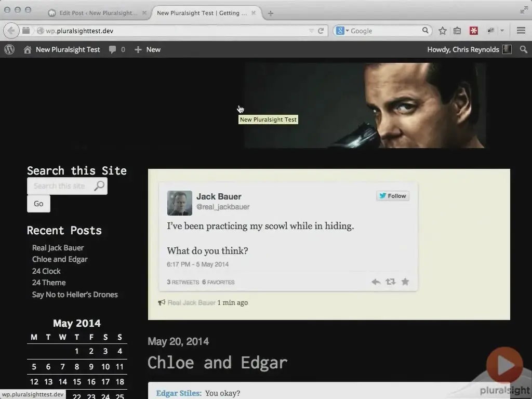The height and width of the screenshot is (399, 532).
Task: Click the red asterisk extension icon
Action: point(474,31)
